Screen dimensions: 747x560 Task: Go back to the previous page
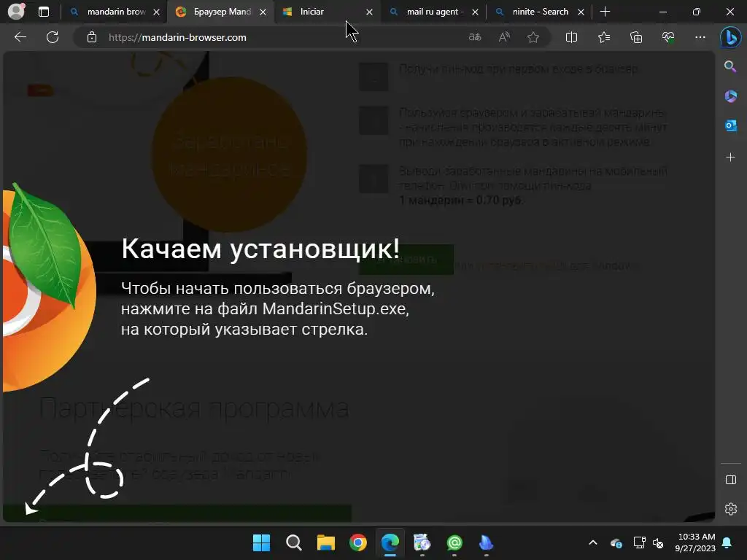click(x=20, y=37)
